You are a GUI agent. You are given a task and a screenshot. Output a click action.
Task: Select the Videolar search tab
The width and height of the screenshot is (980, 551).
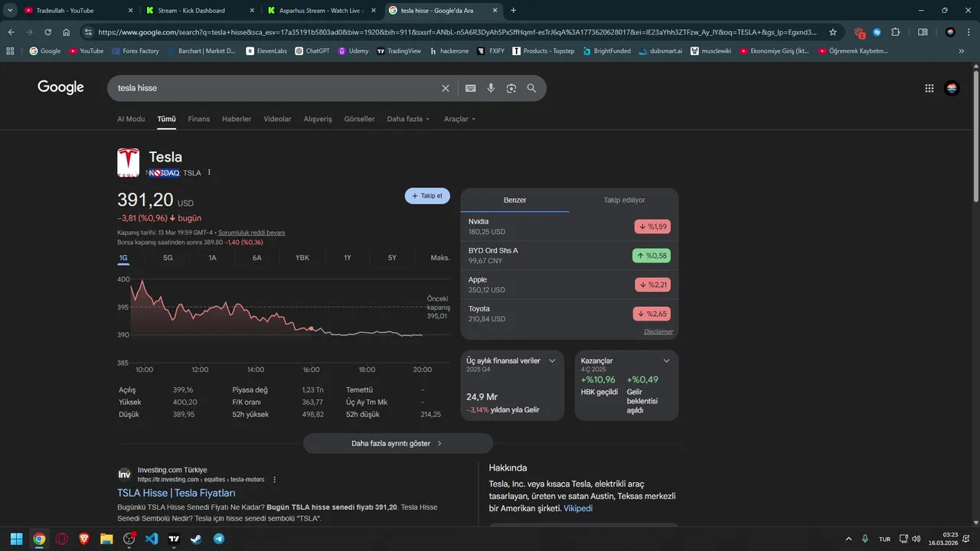(277, 119)
